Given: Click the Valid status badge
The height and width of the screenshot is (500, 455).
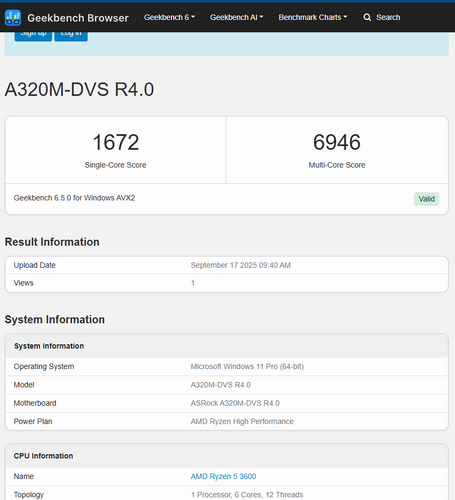Looking at the screenshot, I should click(x=427, y=199).
